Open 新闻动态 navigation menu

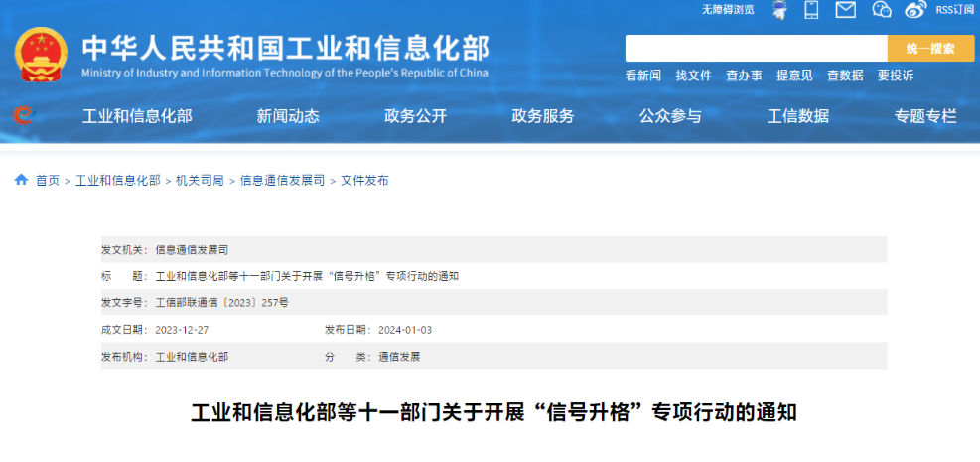tap(288, 116)
